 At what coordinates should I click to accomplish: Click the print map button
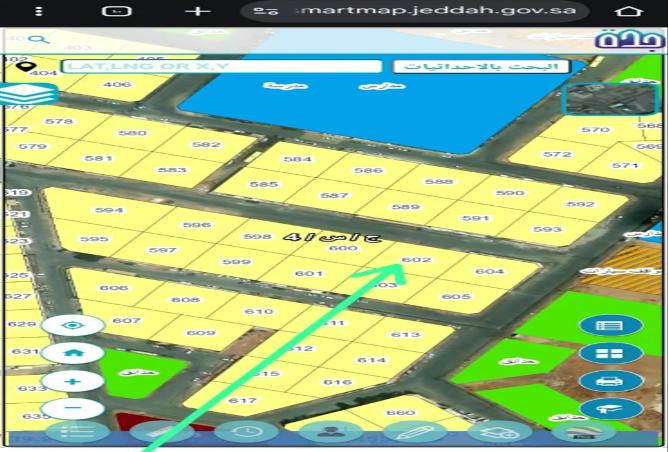pos(609,381)
